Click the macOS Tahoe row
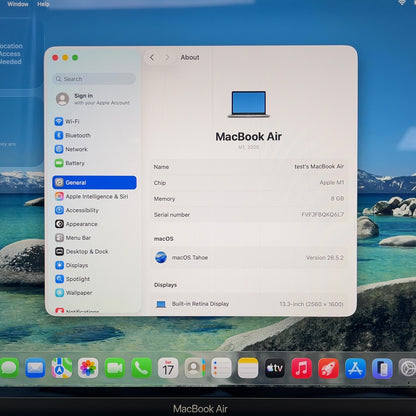This screenshot has height=416, width=416. tap(249, 257)
